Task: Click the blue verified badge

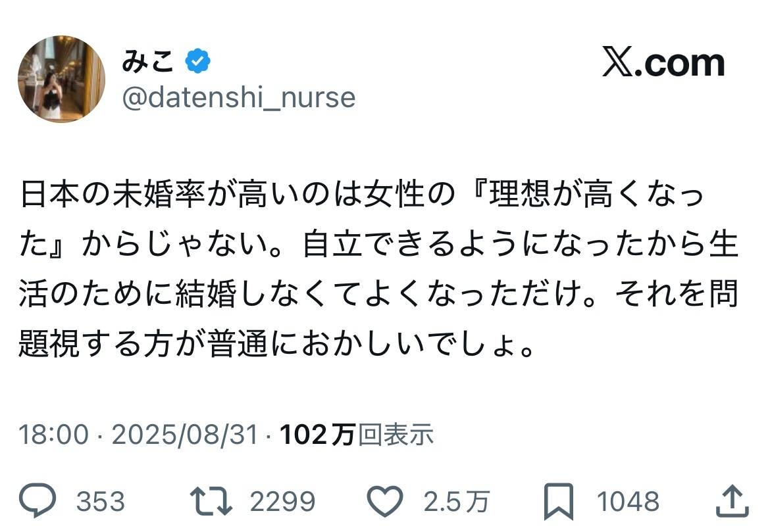Action: (x=197, y=62)
